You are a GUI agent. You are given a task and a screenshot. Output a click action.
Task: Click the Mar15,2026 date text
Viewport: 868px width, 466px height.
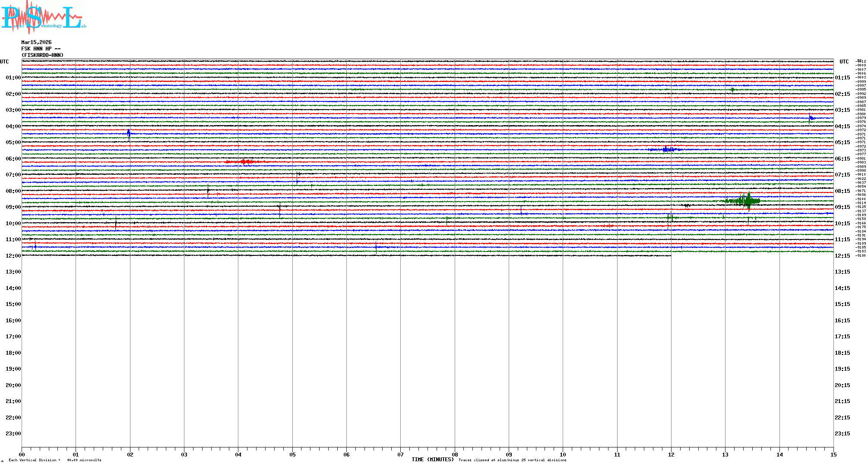(x=36, y=42)
